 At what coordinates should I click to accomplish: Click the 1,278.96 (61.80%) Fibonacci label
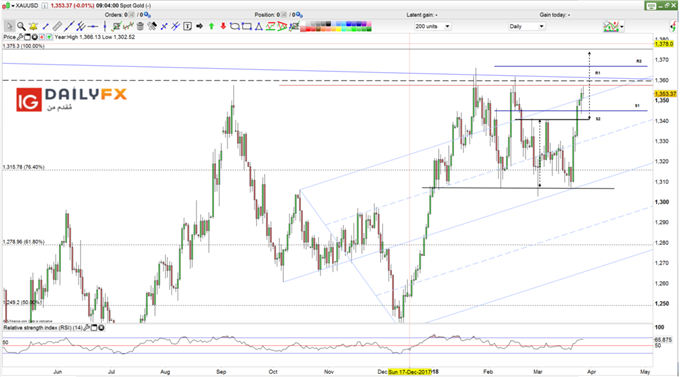coord(24,242)
